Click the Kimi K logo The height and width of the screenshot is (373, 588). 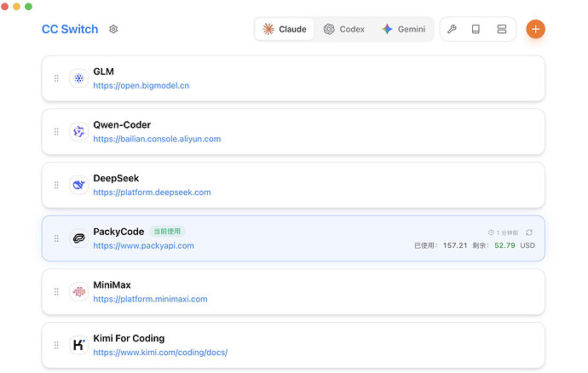tap(78, 345)
